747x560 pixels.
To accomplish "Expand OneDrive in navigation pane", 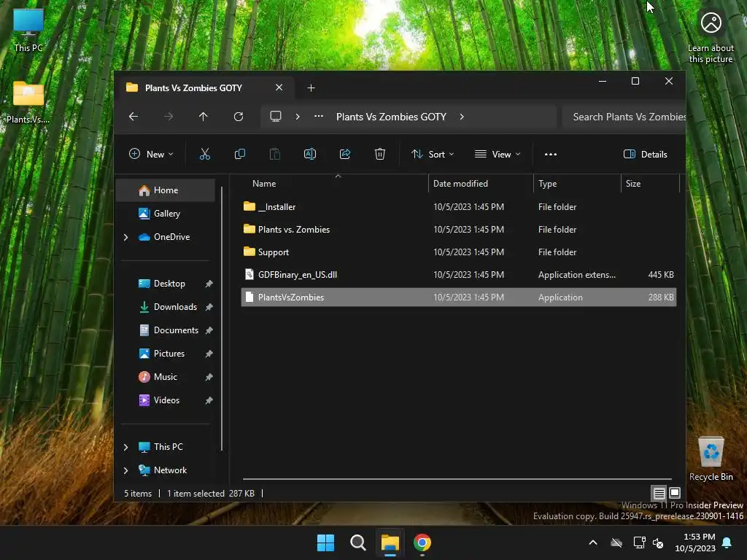I will [x=125, y=237].
